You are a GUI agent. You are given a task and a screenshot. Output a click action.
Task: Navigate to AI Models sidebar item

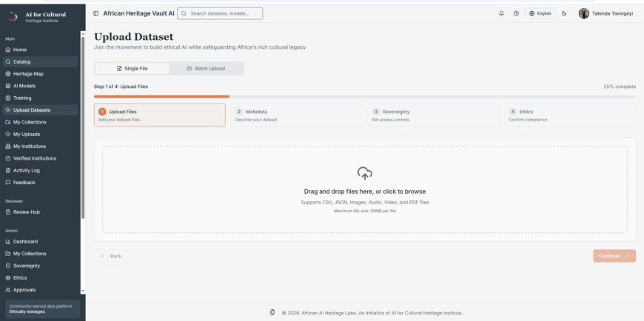[24, 86]
